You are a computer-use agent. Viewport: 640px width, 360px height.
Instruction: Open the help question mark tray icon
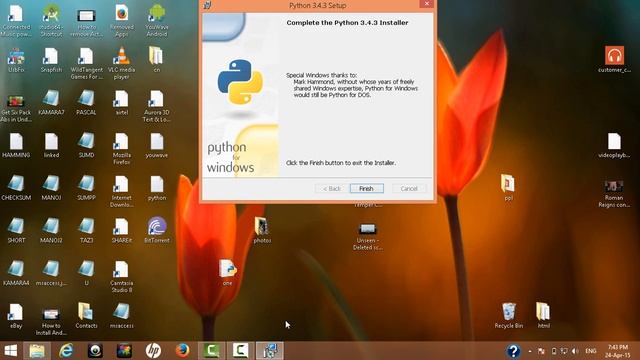click(513, 351)
